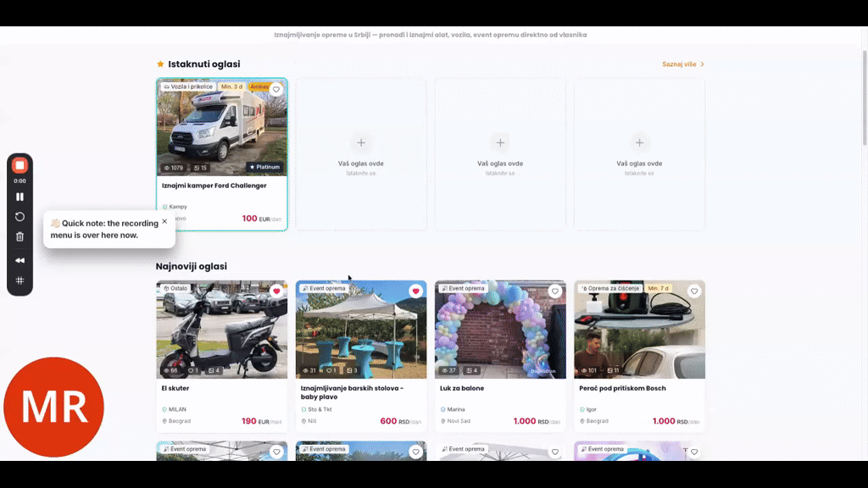Dismiss the quick note tooltip
This screenshot has height=488, width=868.
point(164,222)
